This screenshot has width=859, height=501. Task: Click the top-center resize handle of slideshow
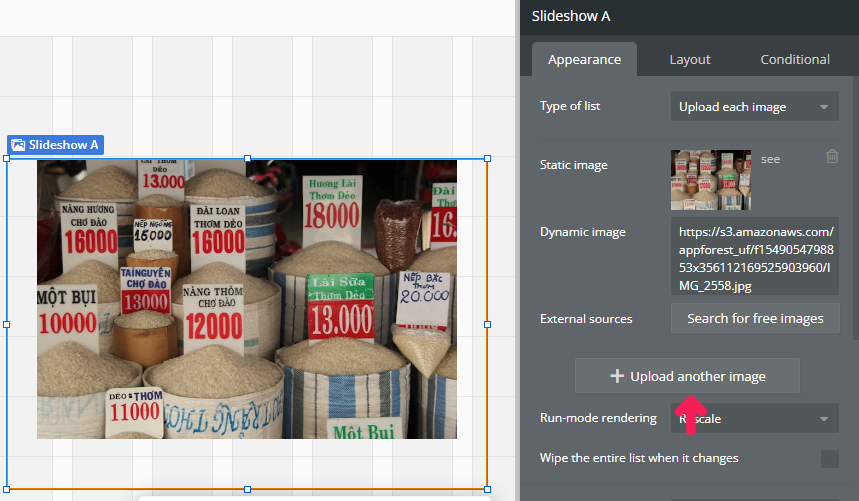[248, 158]
